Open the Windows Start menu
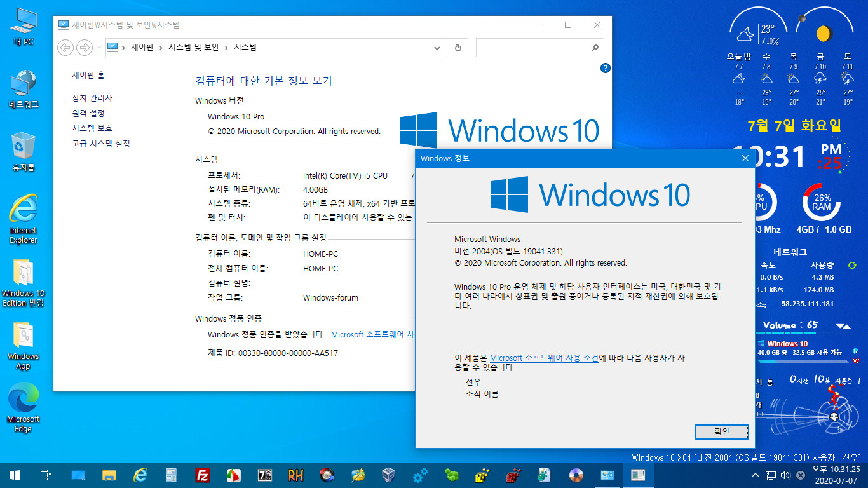The image size is (868, 488). pyautogui.click(x=15, y=475)
